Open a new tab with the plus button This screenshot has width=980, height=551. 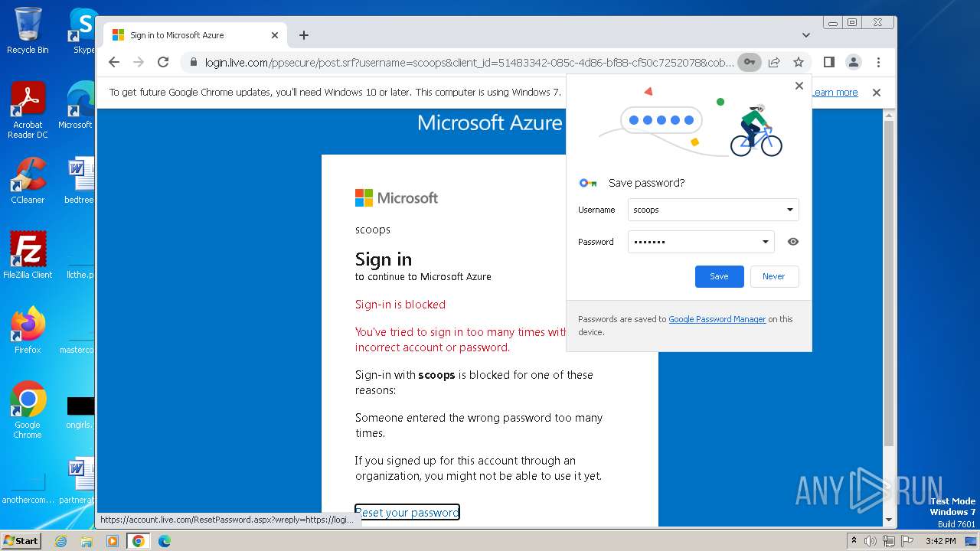[304, 35]
